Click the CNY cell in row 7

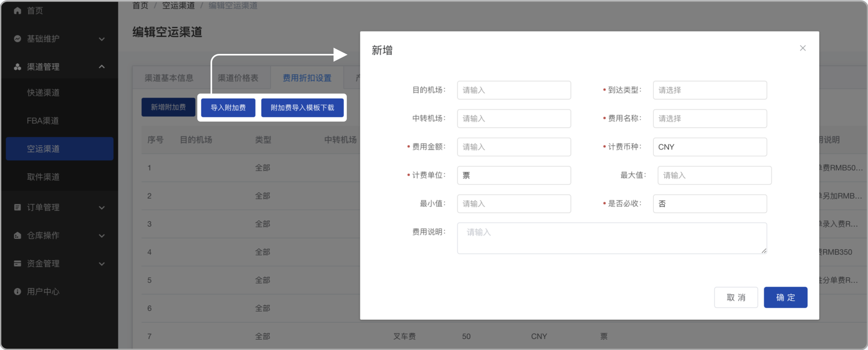click(x=539, y=336)
